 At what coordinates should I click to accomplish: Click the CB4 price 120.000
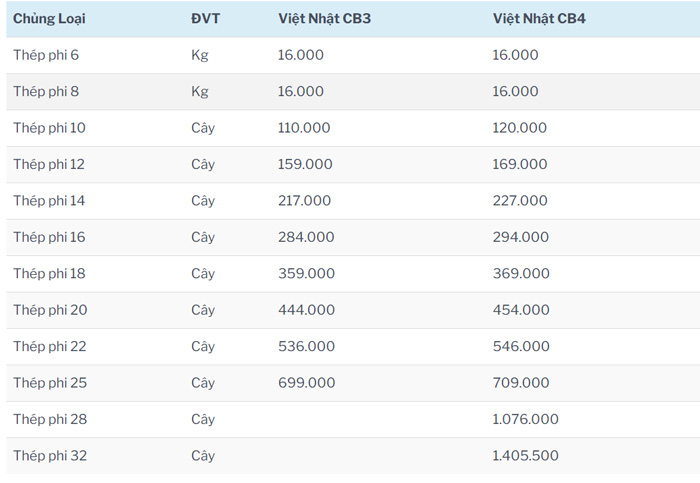pos(520,128)
